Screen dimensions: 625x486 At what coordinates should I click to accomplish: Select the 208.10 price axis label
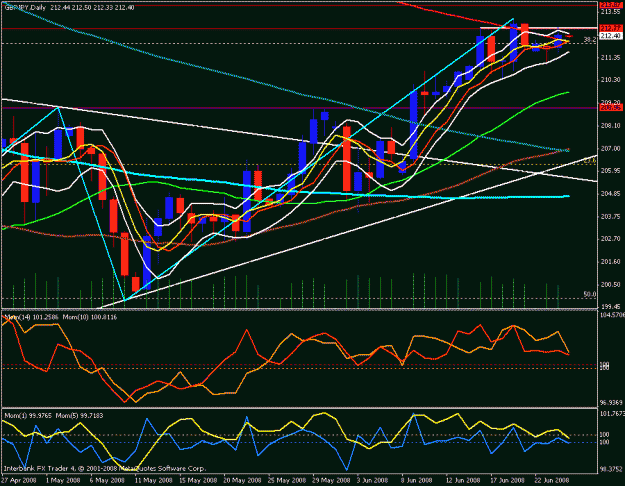point(611,126)
